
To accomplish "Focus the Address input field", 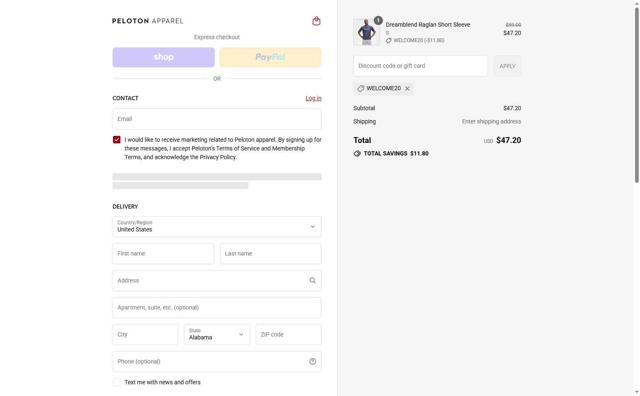I will click(217, 280).
